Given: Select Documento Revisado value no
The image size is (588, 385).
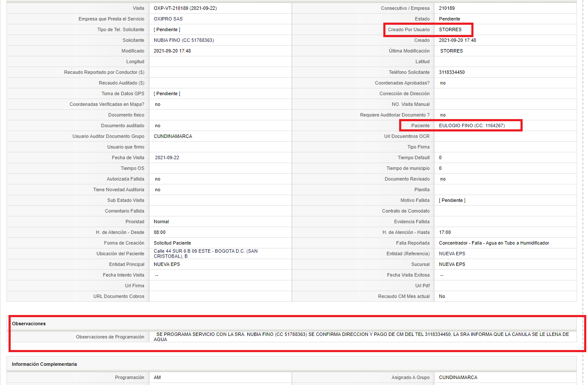Looking at the screenshot, I should click(443, 179).
